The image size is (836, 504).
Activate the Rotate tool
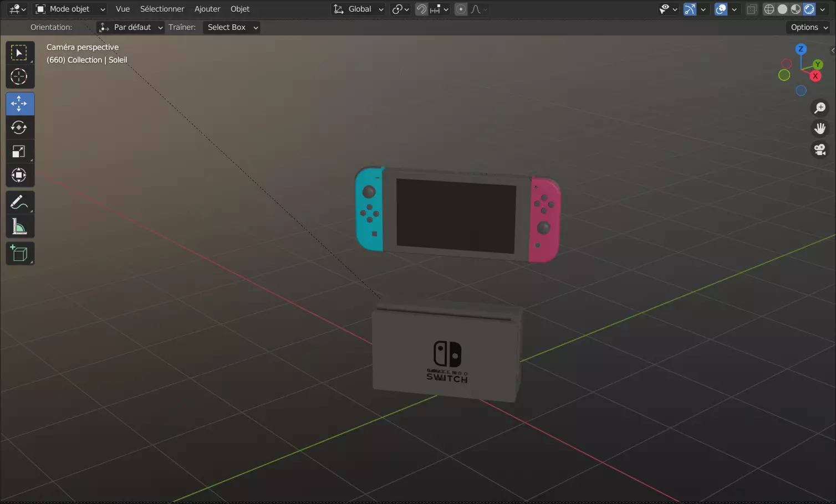20,128
